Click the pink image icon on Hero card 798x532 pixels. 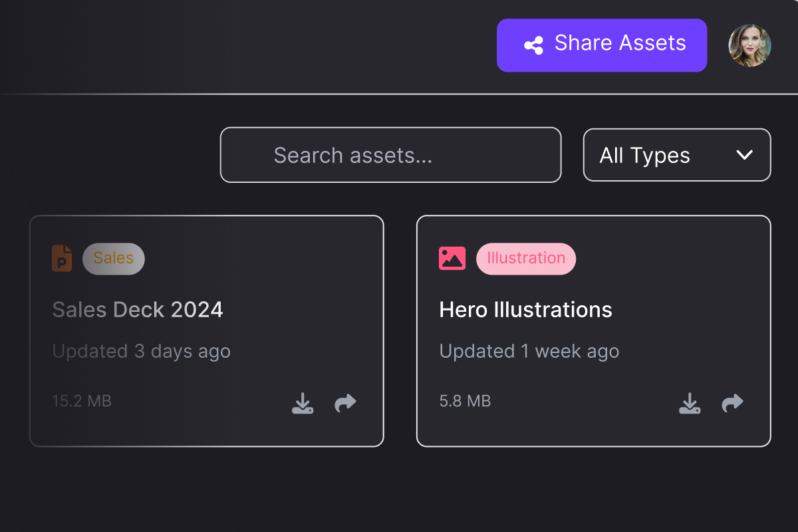coord(452,258)
